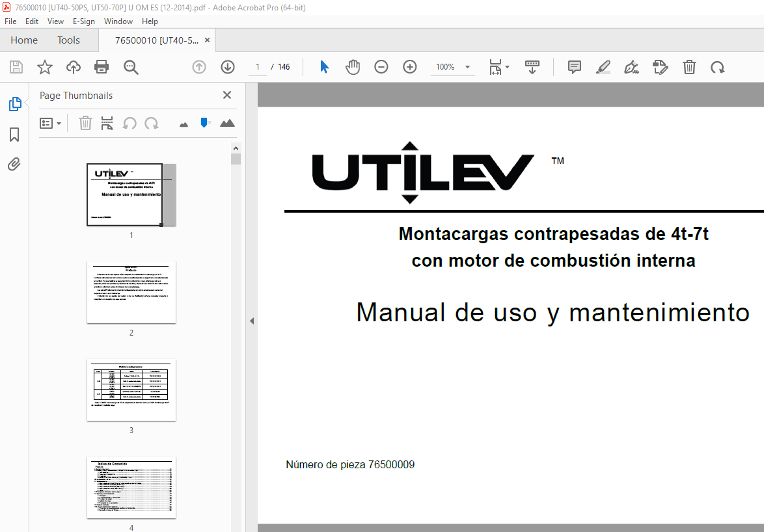Open the Attachments paperclip panel
The height and width of the screenshot is (532, 764).
coord(14,165)
